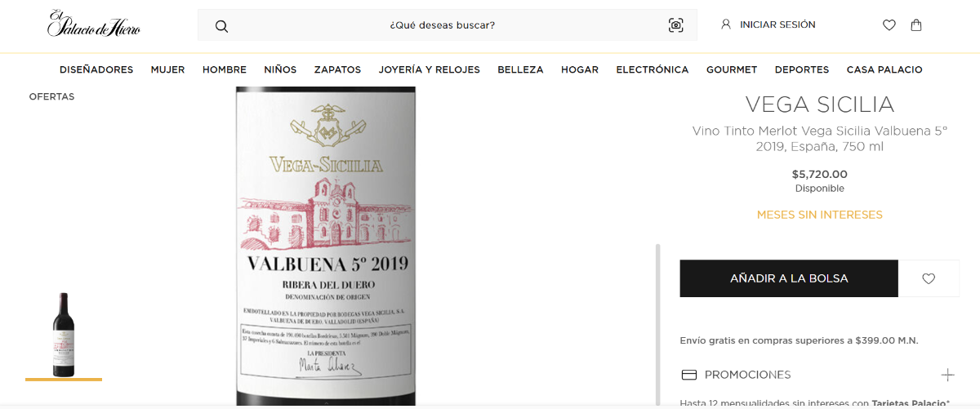Open the camera visual search icon

coord(675,25)
